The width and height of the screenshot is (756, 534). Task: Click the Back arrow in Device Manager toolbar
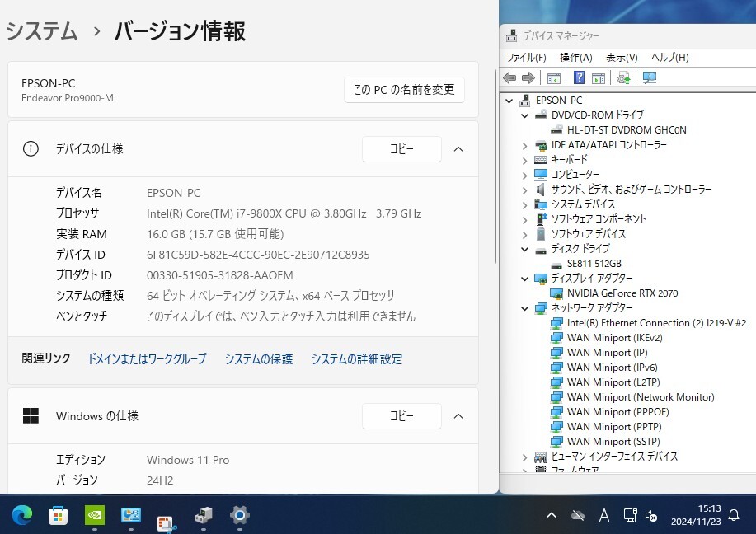[509, 77]
